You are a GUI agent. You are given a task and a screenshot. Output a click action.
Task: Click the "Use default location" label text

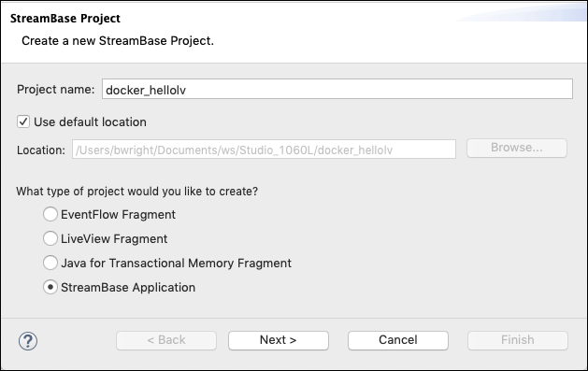pyautogui.click(x=90, y=121)
